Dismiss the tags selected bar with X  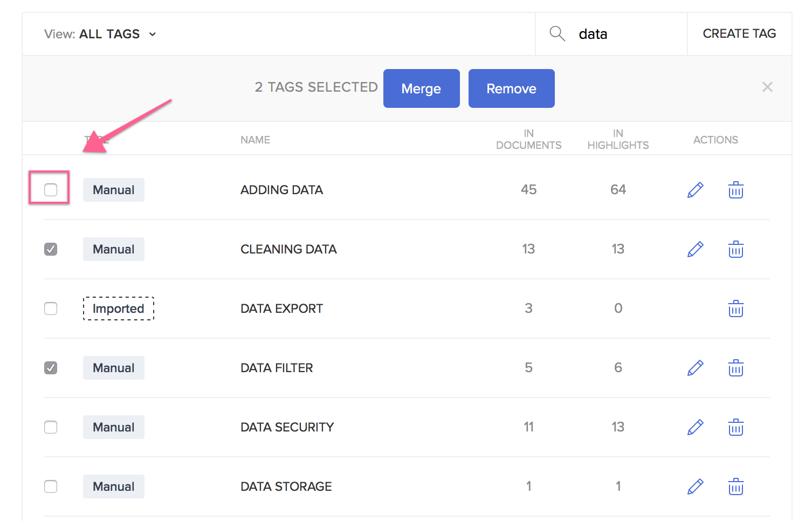767,87
